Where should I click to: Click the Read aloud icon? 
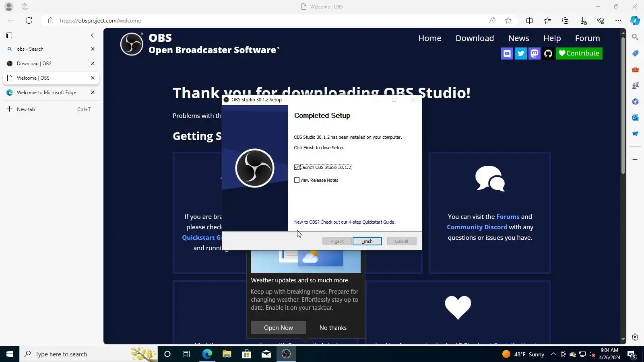click(492, 21)
